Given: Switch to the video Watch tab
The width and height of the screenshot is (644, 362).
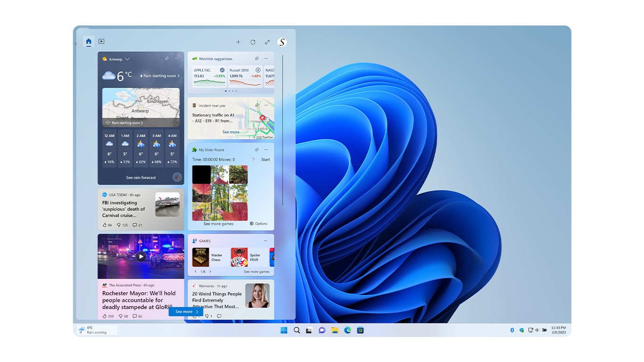Looking at the screenshot, I should 101,41.
